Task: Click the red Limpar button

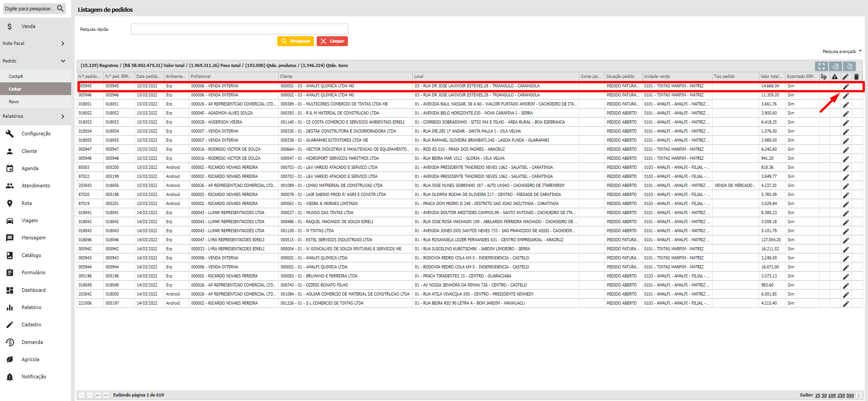Action: [332, 41]
